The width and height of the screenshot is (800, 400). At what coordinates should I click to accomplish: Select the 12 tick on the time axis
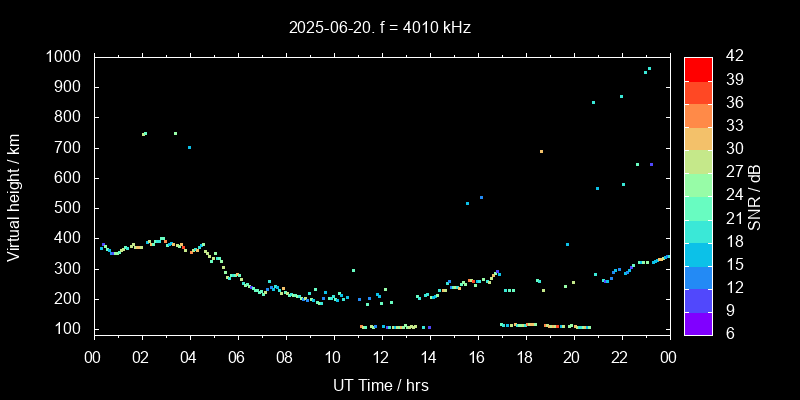[x=380, y=356]
